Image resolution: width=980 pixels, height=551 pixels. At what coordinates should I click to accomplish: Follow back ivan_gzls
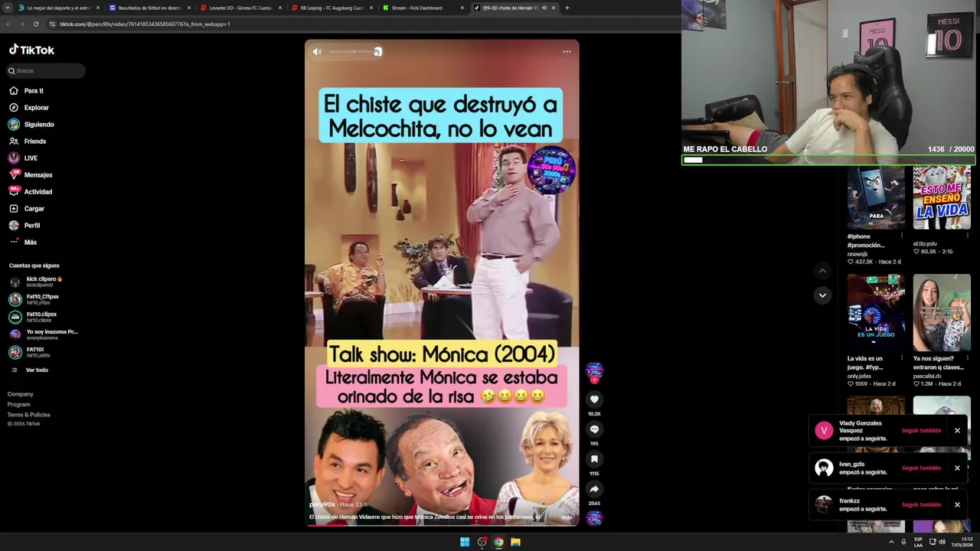(921, 468)
